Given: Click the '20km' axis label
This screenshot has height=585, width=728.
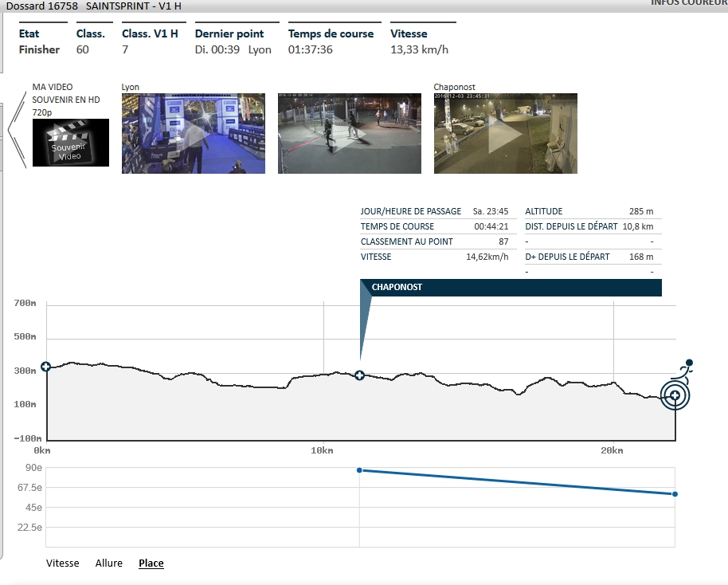Looking at the screenshot, I should [x=612, y=450].
